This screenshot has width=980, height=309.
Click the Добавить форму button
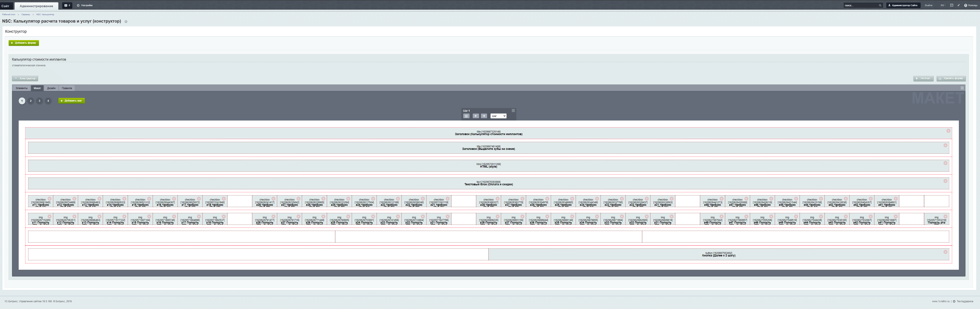[x=24, y=43]
